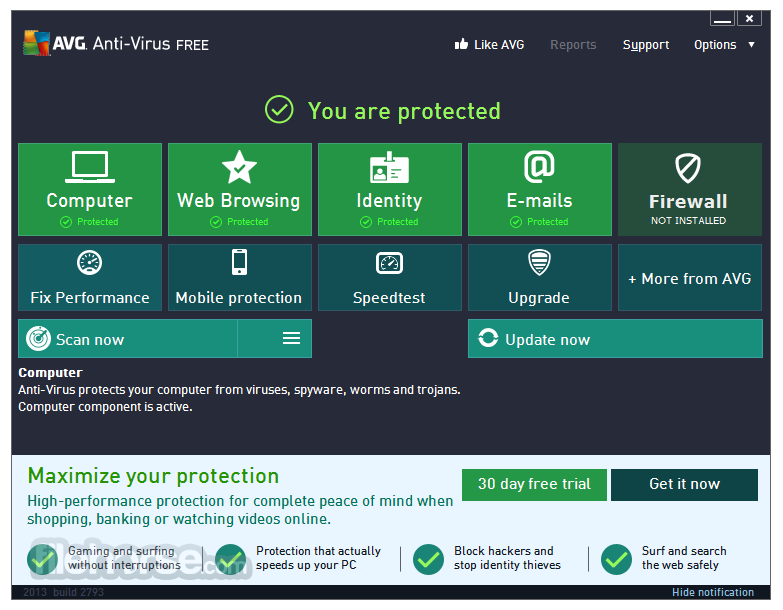The height and width of the screenshot is (610, 783).
Task: Open the Mobile protection tile label
Action: [239, 298]
